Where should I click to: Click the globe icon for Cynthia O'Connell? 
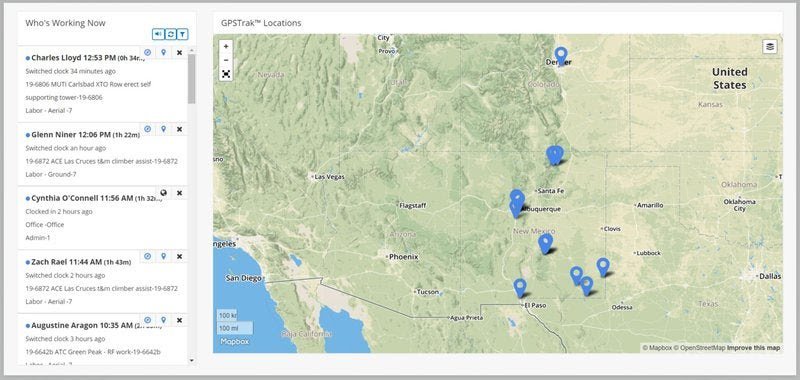point(163,193)
